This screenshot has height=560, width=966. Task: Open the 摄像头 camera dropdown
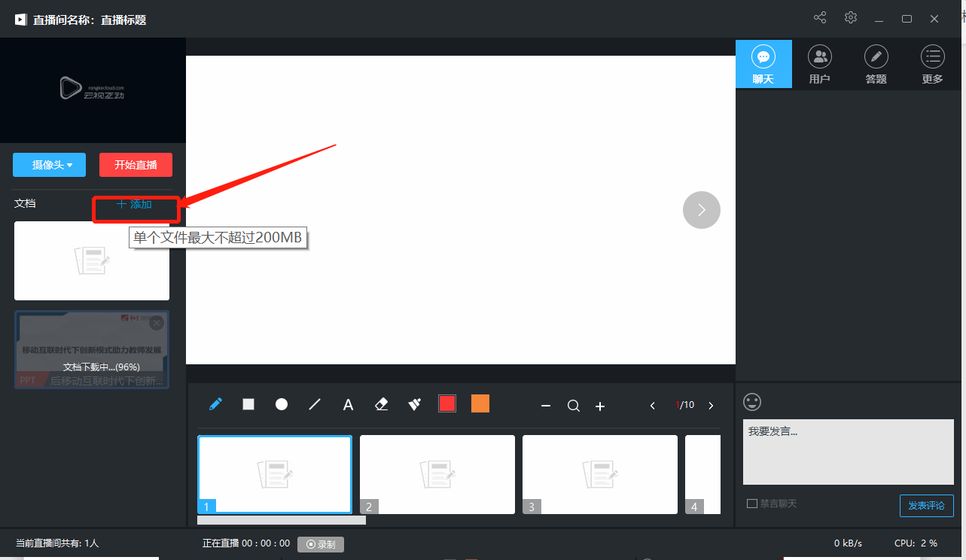pos(50,165)
